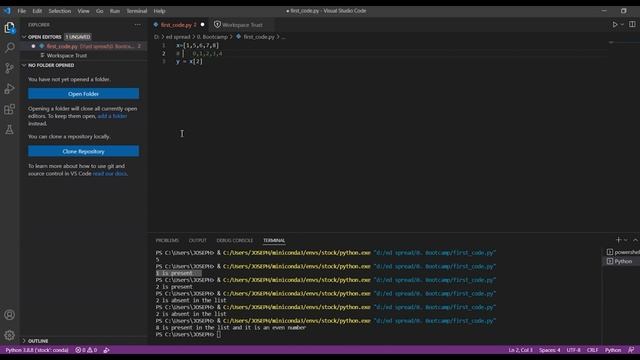Select the Python terminal instance
This screenshot has width=640, height=360.
pos(622,261)
